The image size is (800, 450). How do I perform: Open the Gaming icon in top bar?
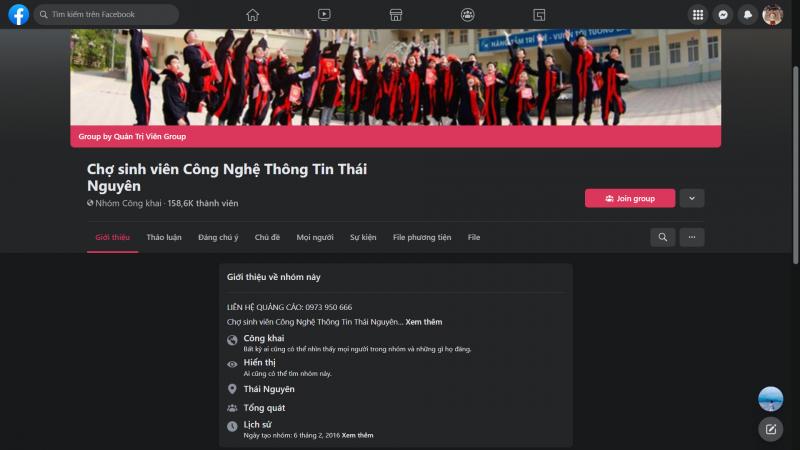click(539, 15)
